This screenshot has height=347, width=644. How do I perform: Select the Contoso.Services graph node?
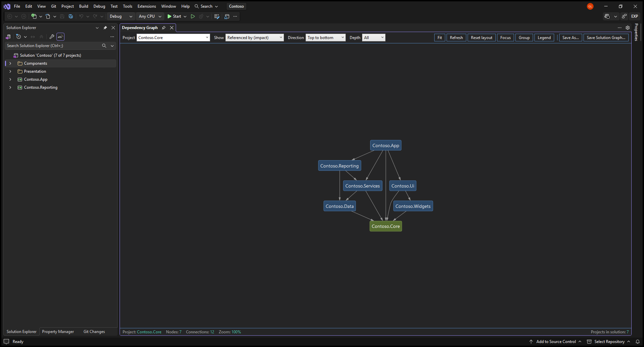click(x=362, y=186)
